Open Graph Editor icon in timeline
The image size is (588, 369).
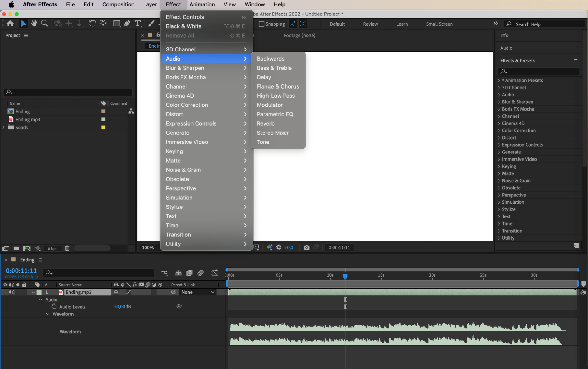click(x=215, y=273)
